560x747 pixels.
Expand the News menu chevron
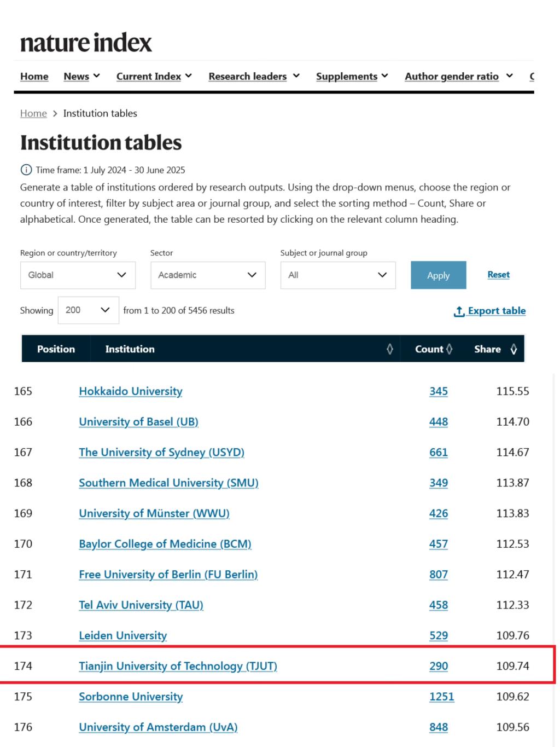pos(97,76)
